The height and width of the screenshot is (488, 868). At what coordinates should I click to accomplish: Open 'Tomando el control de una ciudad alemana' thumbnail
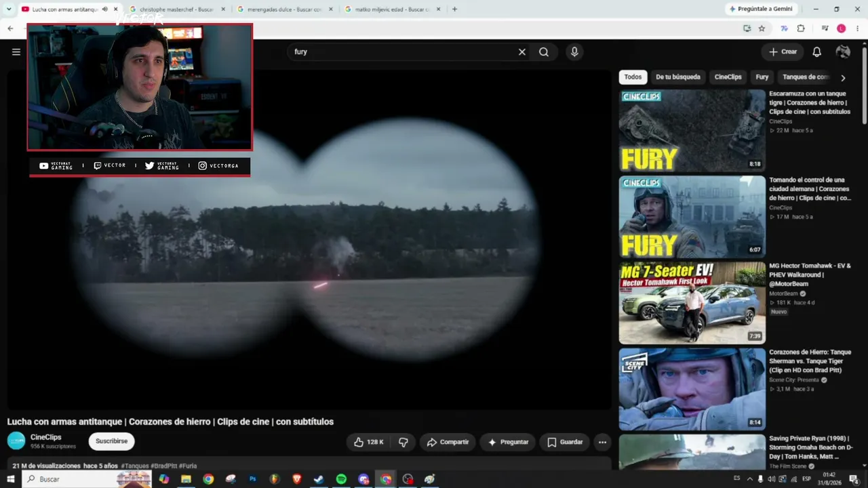pos(692,217)
